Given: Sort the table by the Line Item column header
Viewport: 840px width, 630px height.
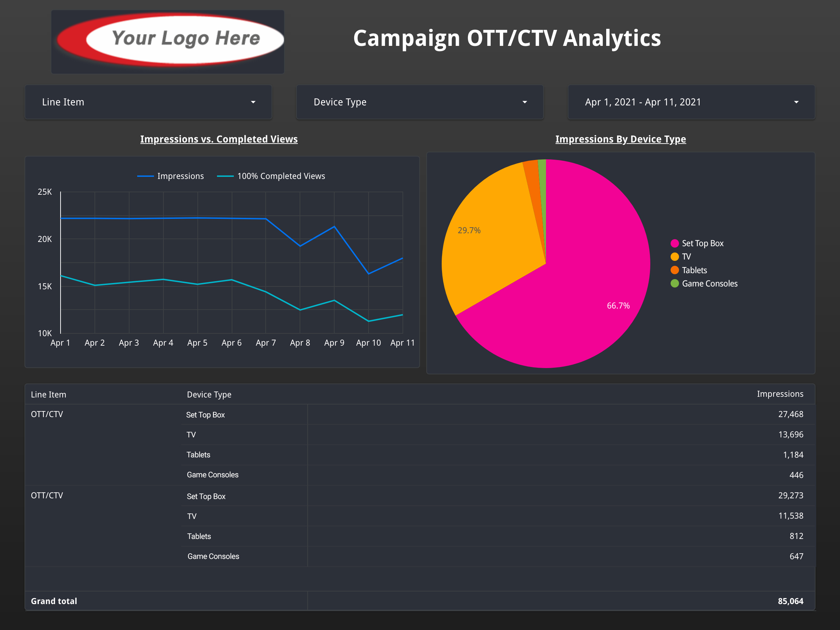Looking at the screenshot, I should pos(49,394).
